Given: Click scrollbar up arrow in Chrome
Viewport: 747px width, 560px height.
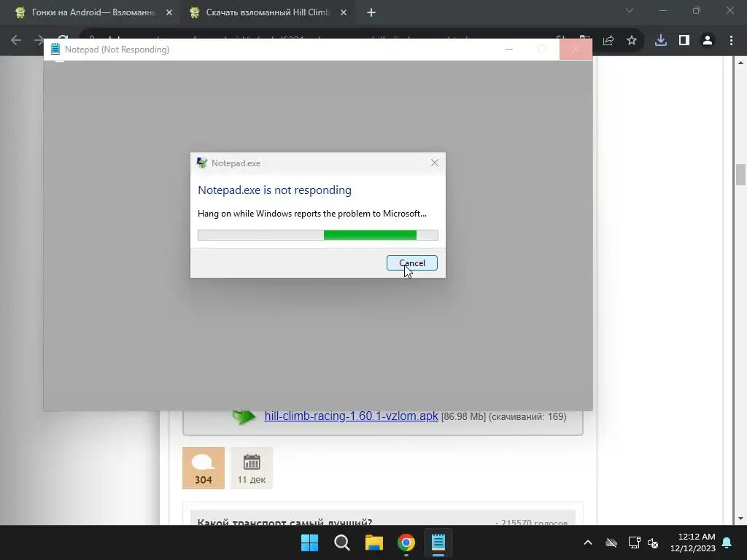Looking at the screenshot, I should tap(740, 63).
